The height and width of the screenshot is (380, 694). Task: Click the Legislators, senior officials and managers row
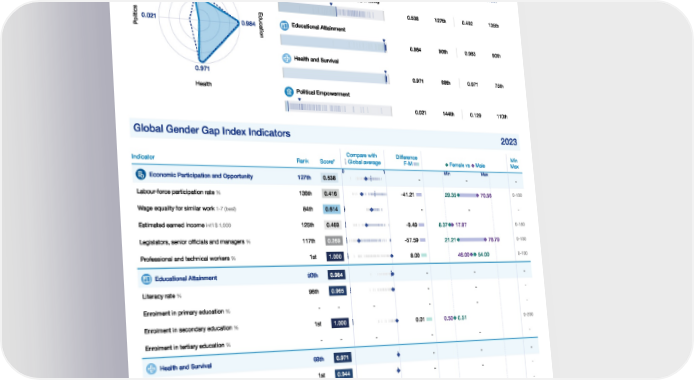coord(331,241)
